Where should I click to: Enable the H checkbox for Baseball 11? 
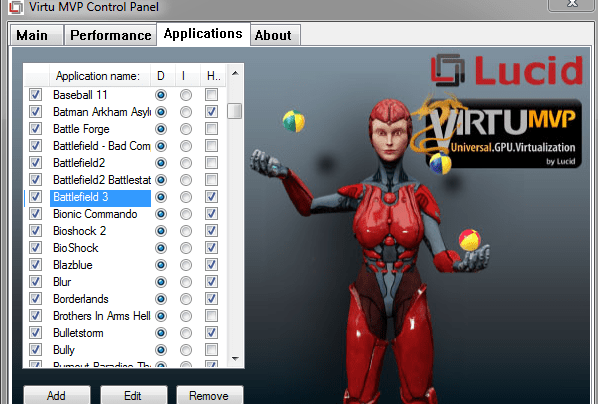(x=211, y=95)
